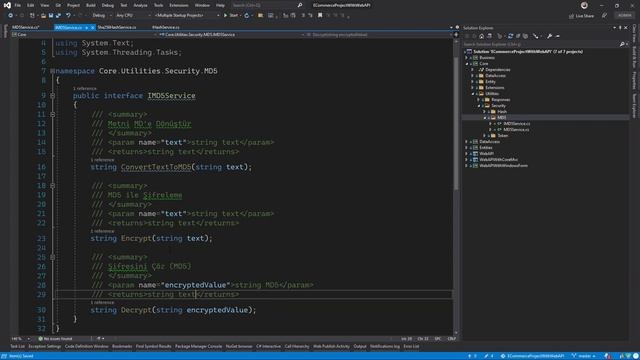Switch to the Sha256HashService.cs tab

[117, 27]
